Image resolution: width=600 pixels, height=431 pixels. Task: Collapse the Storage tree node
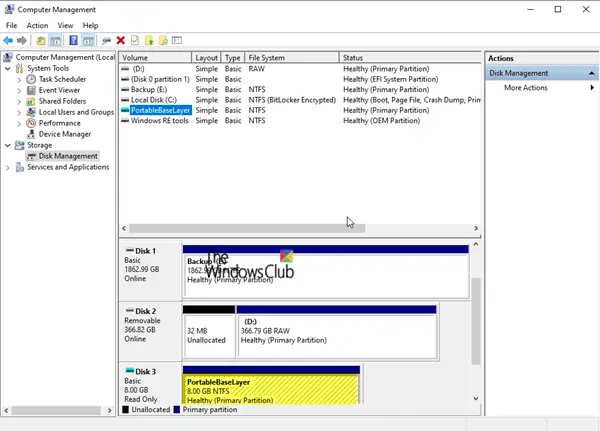(8, 145)
